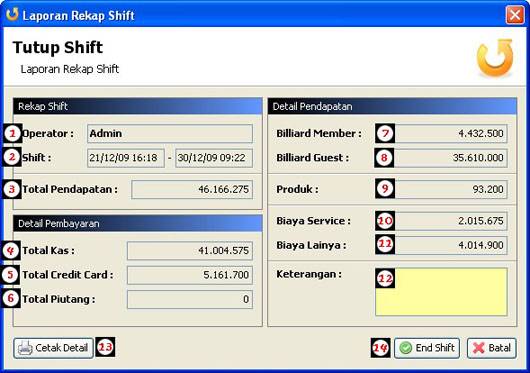
Task: Click the Biaya Service label
Action: 313,221
